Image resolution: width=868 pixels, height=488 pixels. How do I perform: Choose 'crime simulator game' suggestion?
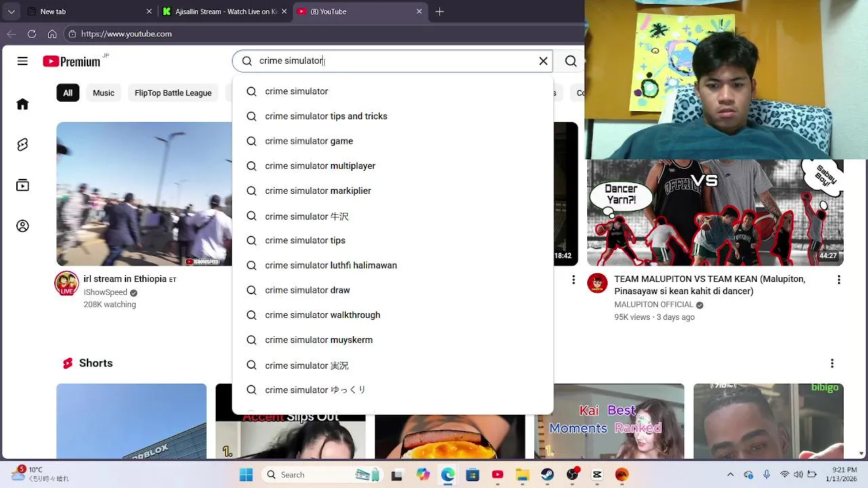coord(393,141)
